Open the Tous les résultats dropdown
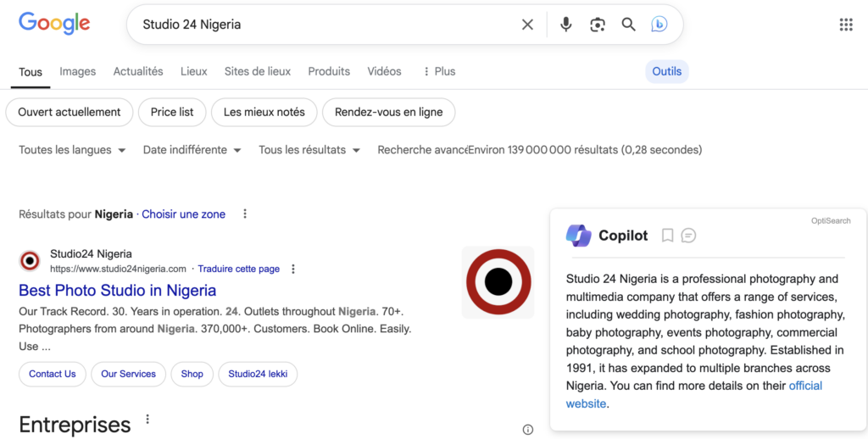The width and height of the screenshot is (868, 439). click(x=309, y=150)
